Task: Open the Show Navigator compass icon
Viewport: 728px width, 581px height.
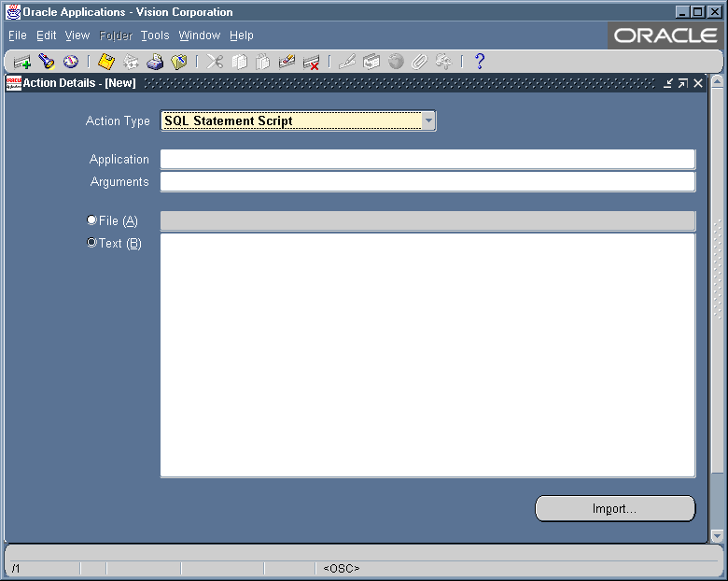Action: tap(71, 62)
